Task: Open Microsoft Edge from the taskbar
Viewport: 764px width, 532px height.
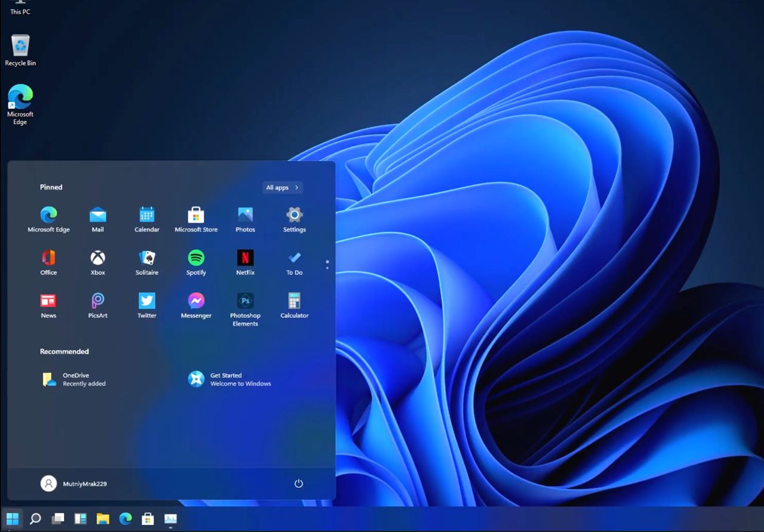Action: point(125,518)
